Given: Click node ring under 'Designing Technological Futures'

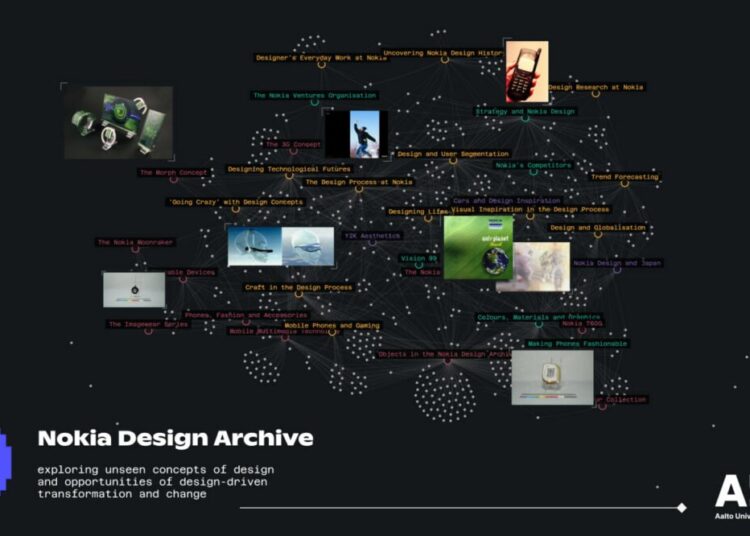Looking at the screenshot, I should click(289, 176).
